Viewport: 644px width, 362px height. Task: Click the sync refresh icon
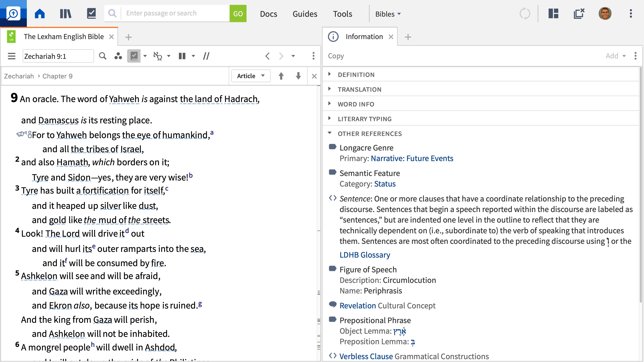point(525,13)
